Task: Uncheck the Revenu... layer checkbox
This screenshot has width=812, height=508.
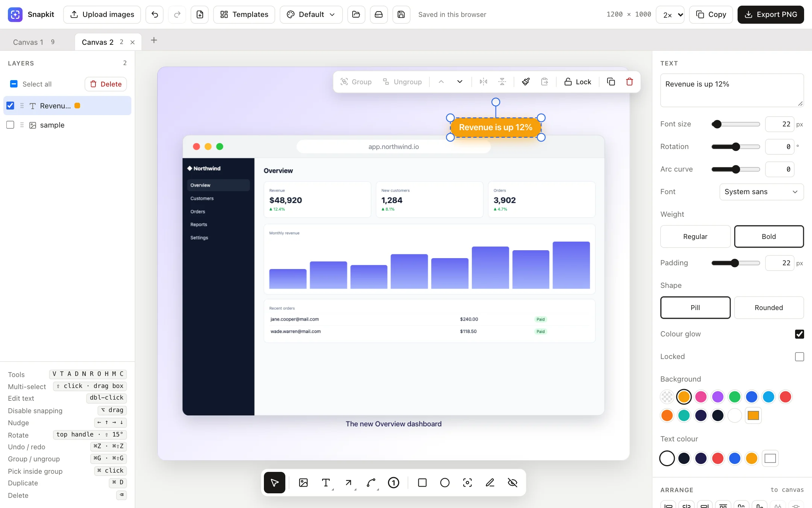Action: click(x=11, y=106)
